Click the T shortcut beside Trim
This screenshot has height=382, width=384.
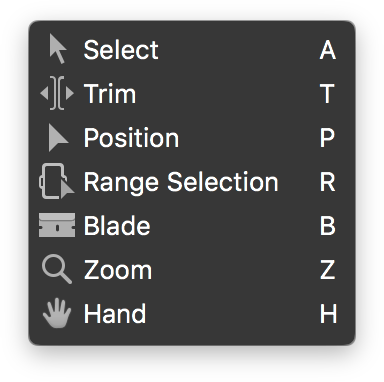[x=327, y=94]
